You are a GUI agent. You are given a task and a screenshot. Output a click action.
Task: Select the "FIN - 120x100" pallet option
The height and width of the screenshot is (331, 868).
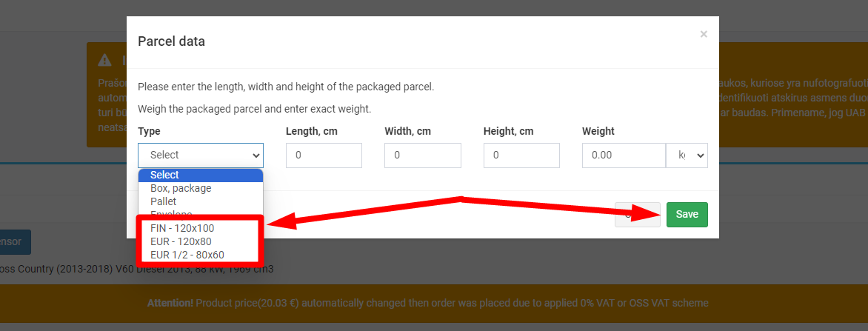click(x=182, y=228)
